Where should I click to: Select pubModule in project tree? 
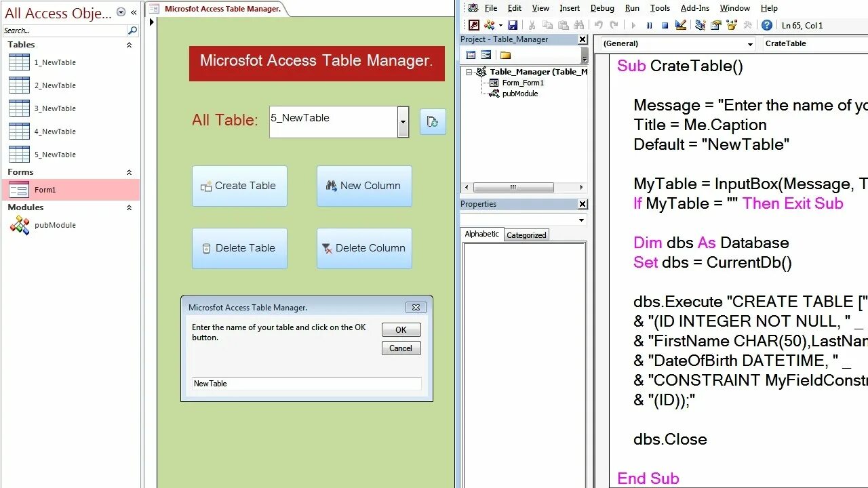tap(520, 94)
